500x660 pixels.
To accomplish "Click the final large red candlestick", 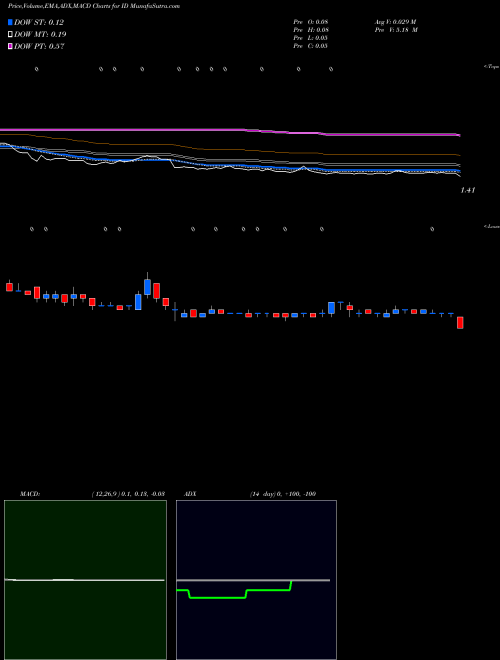I will pos(460,322).
